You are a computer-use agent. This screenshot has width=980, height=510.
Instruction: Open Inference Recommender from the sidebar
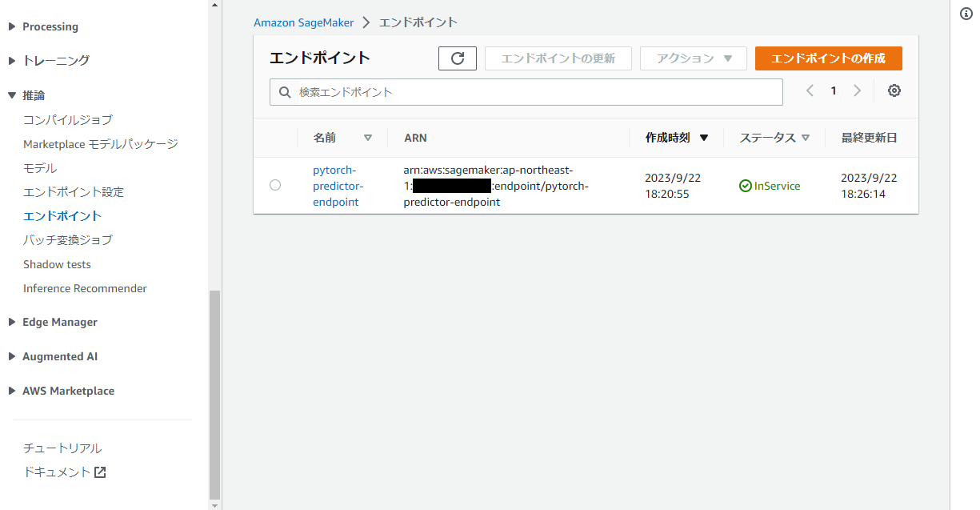(x=85, y=288)
